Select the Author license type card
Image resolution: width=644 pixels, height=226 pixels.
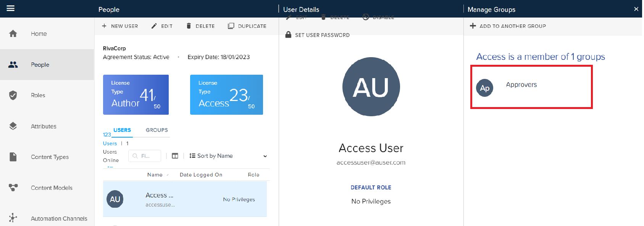pyautogui.click(x=136, y=95)
